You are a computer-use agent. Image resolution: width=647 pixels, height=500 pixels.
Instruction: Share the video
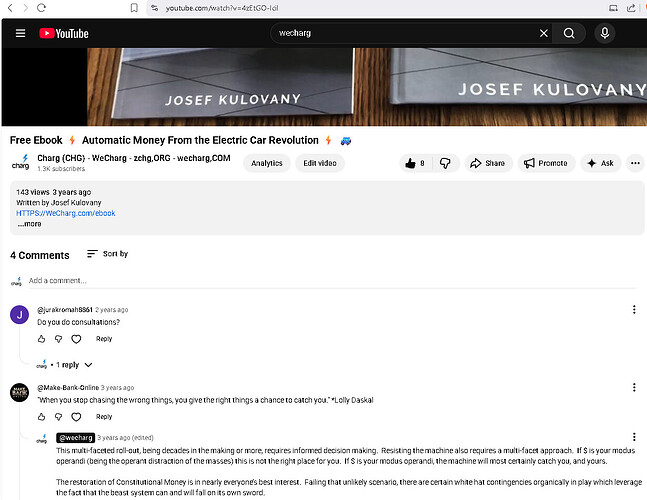coord(488,163)
